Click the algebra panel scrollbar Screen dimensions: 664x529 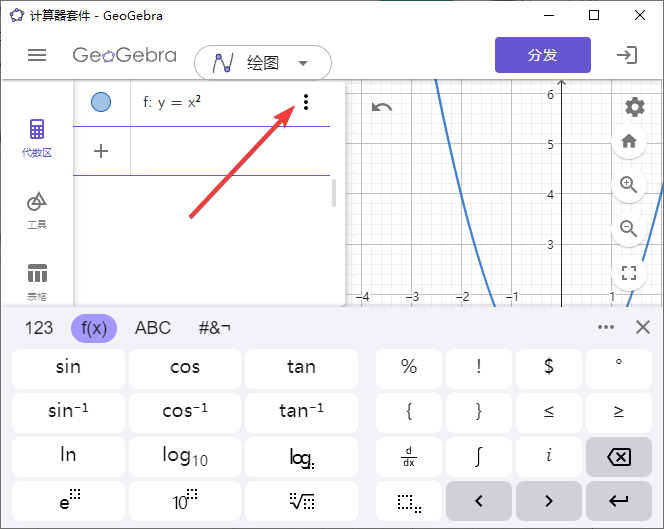point(334,193)
